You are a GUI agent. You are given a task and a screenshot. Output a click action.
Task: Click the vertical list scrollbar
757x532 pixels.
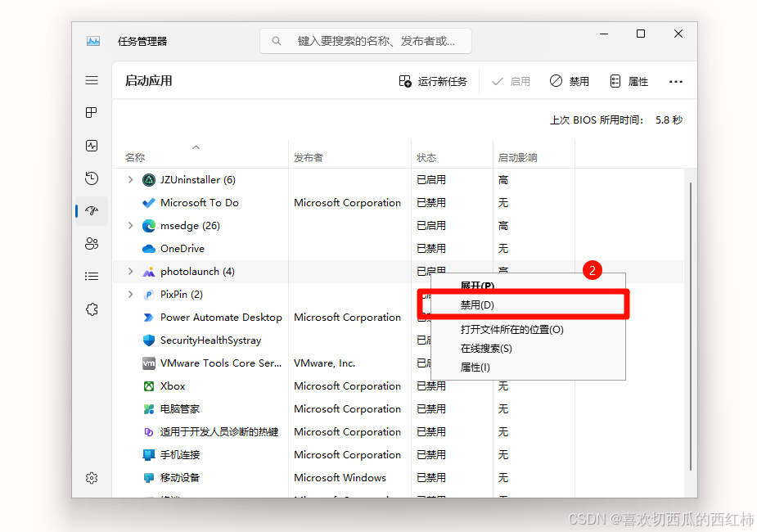691,327
